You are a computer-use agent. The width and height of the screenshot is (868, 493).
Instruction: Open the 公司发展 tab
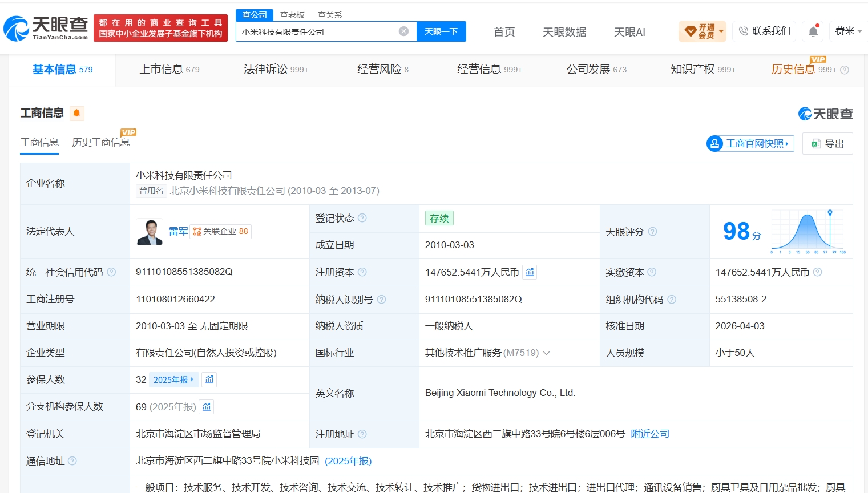tap(596, 70)
